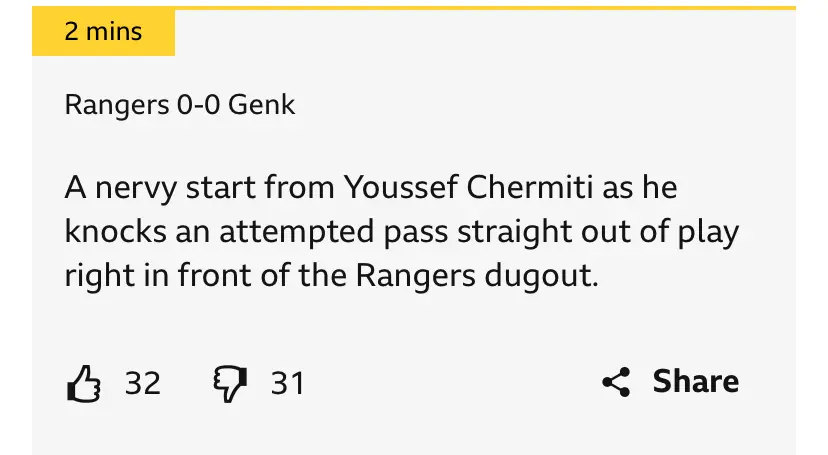
Task: Click the dislike count 31
Action: point(287,383)
